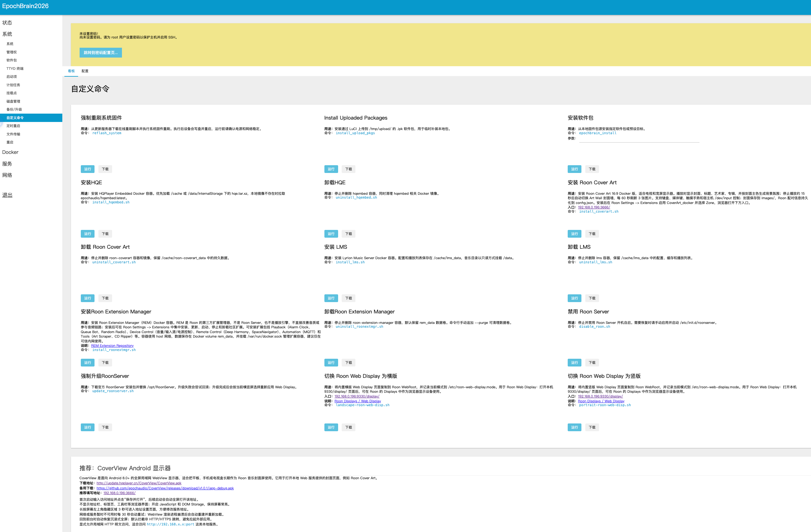Run the 强制重刷系统固件 command

click(x=88, y=169)
